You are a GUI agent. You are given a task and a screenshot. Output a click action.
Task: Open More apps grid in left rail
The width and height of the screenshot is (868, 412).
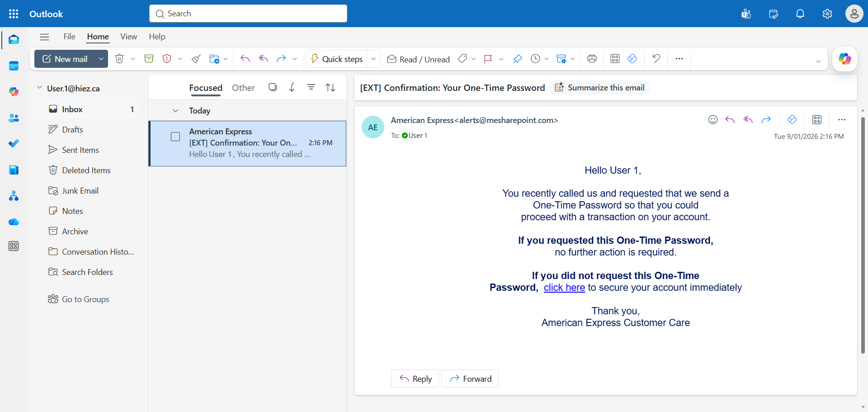(x=14, y=246)
